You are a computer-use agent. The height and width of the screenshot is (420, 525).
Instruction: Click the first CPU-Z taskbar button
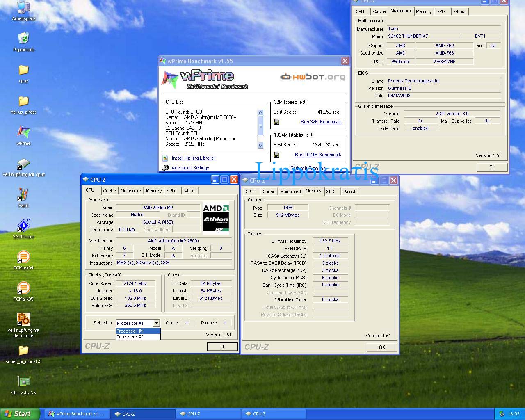143,414
